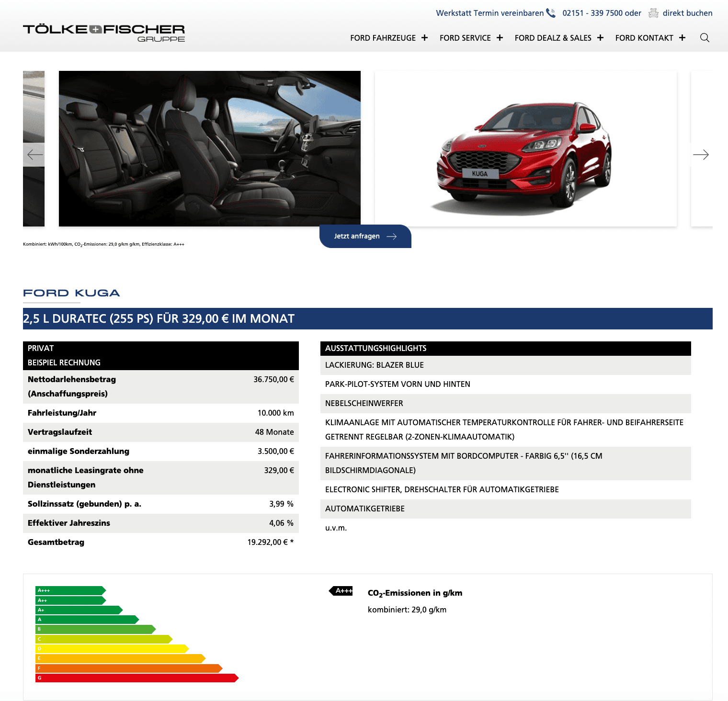Click the dark orange F efficiency bar

click(129, 668)
